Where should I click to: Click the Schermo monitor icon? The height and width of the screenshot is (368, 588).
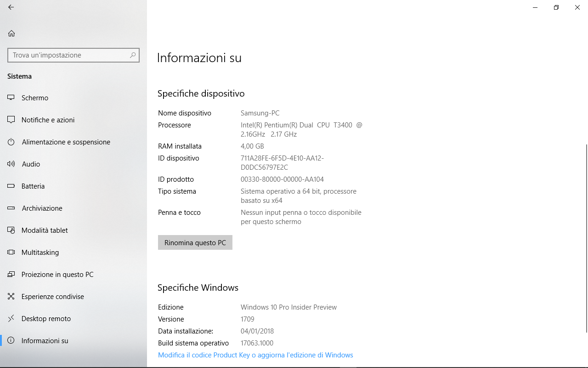[11, 98]
